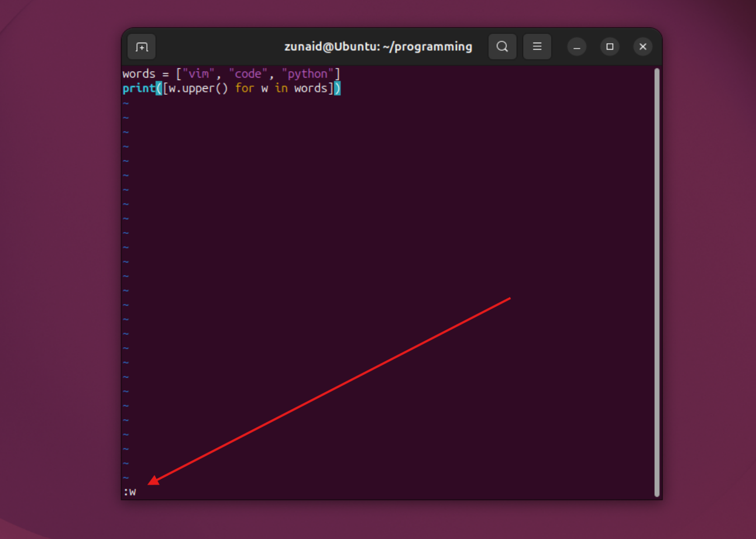Click "w.upper()" in the list comprehension
Viewport: 756px width, 539px height.
click(x=198, y=89)
